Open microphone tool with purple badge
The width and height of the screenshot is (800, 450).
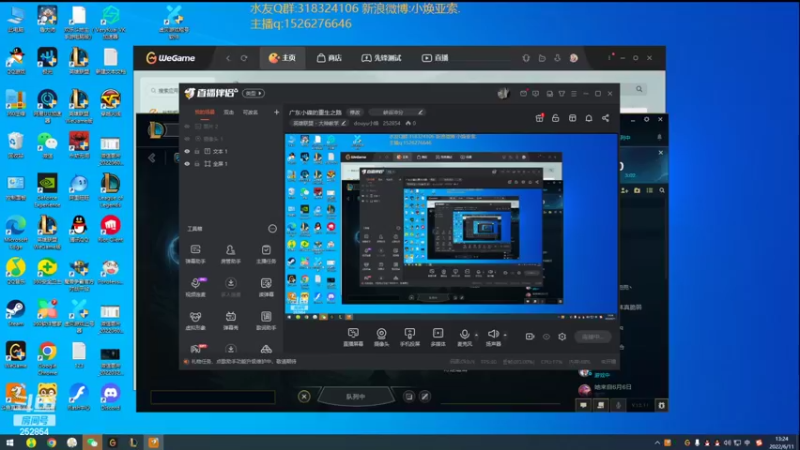(195, 287)
